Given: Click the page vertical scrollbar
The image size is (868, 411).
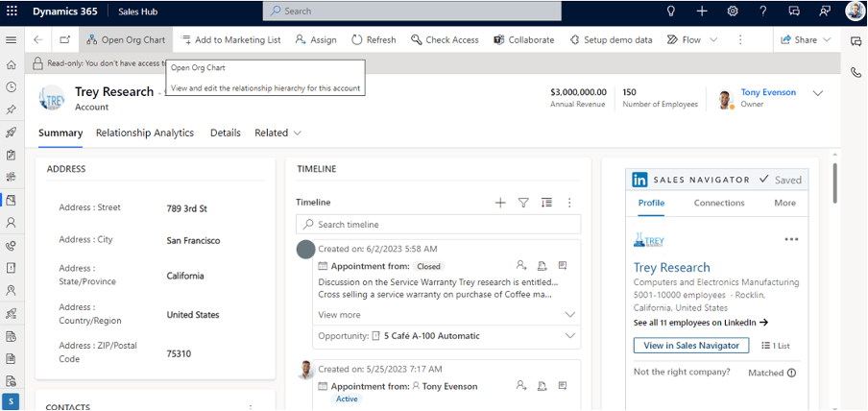Looking at the screenshot, I should (833, 182).
